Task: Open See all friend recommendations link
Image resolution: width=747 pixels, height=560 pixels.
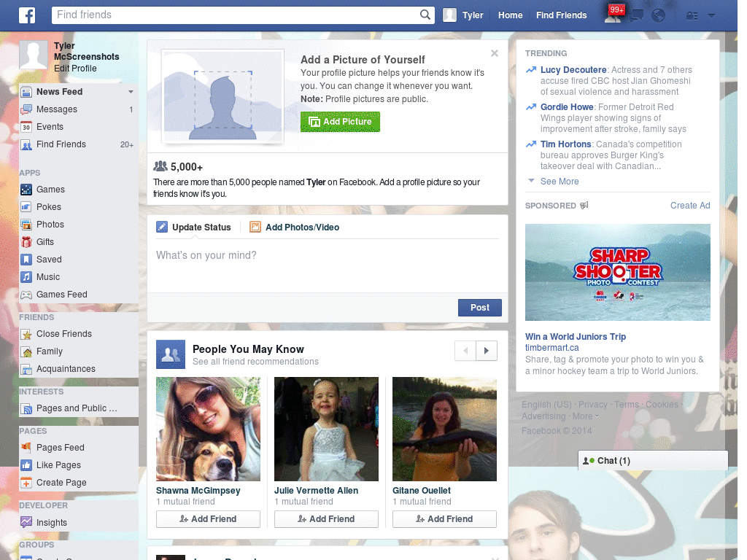Action: [x=255, y=362]
